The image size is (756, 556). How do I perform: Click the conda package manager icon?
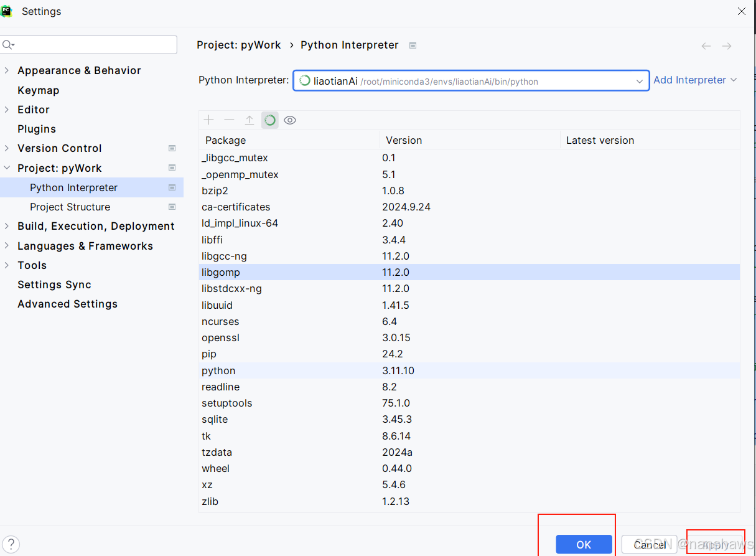click(269, 120)
